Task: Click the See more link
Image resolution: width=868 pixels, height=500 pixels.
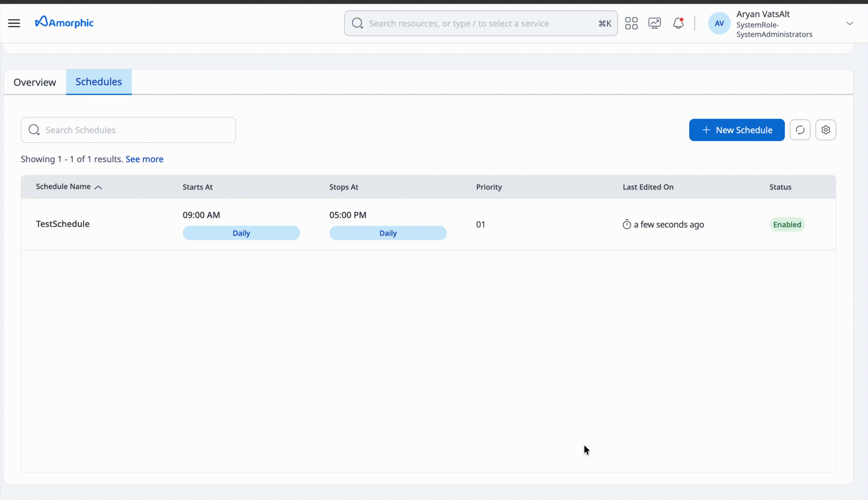Action: pyautogui.click(x=144, y=159)
